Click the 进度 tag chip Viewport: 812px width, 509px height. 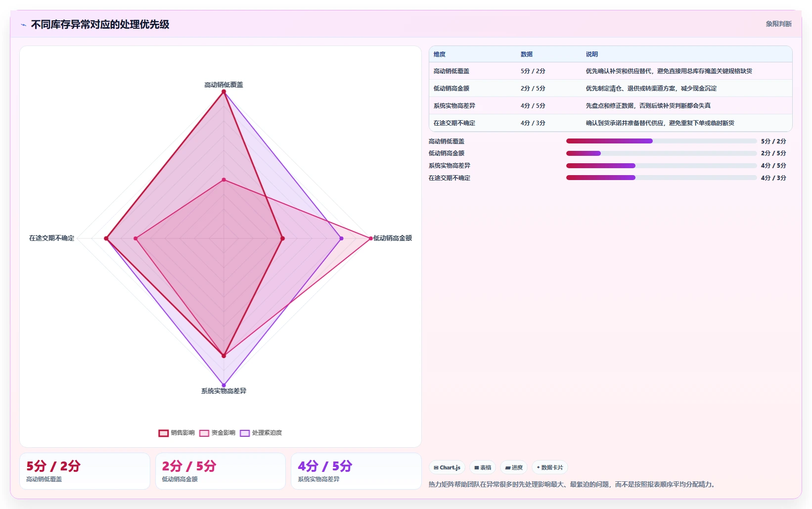[x=514, y=467]
